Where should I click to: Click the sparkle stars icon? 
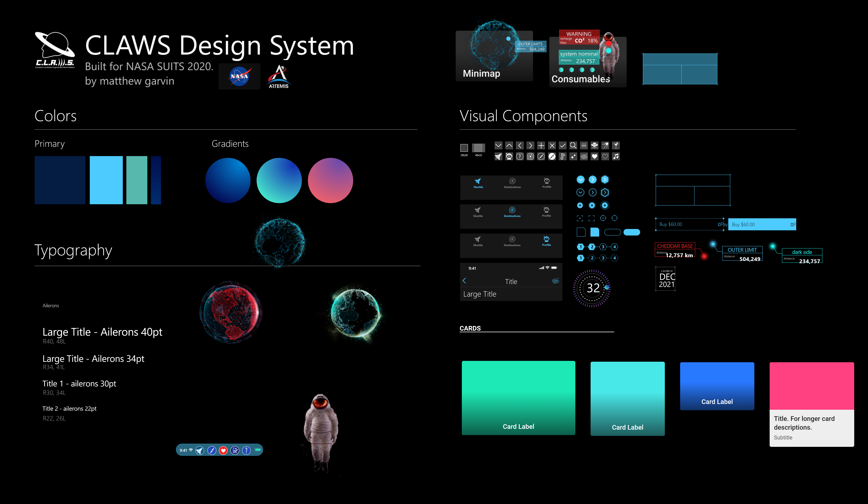pos(573,156)
